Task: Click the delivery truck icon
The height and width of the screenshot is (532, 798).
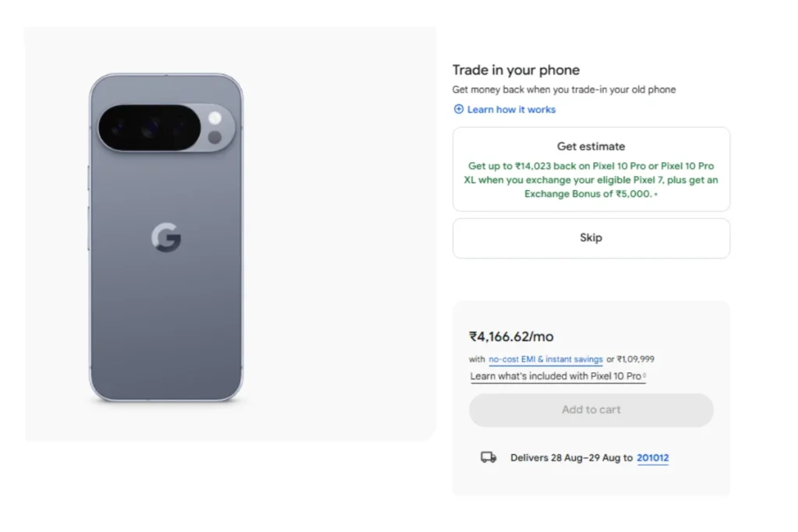Action: pos(489,457)
